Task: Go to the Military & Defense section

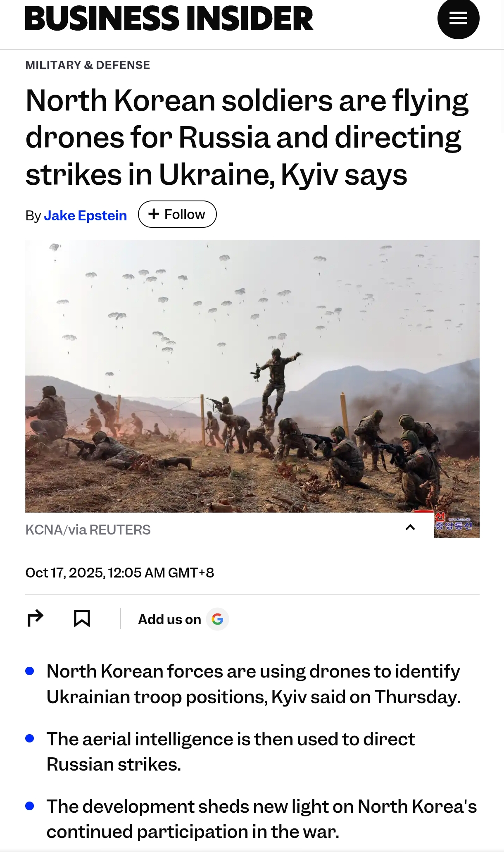Action: [88, 65]
